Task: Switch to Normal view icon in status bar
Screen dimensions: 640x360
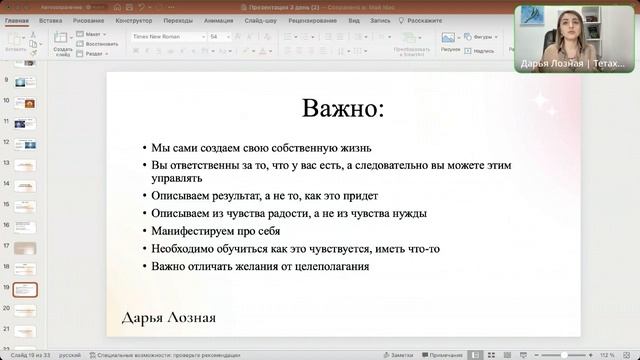Action: click(x=475, y=356)
